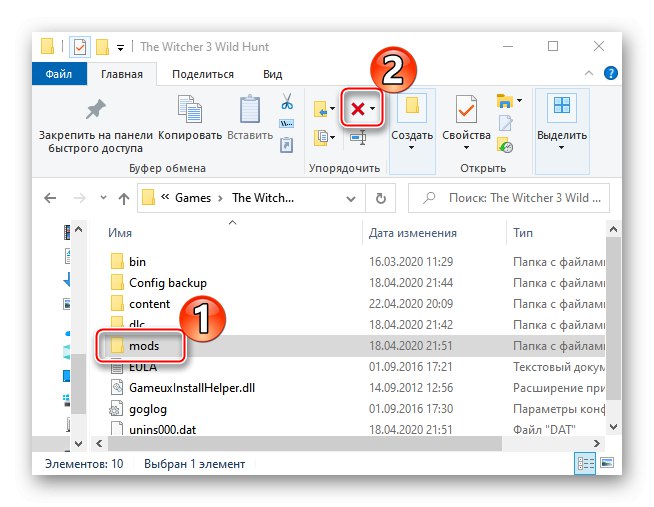Screen dimensions: 654x507
Task: Click the History icon in ribbon
Action: point(505,145)
